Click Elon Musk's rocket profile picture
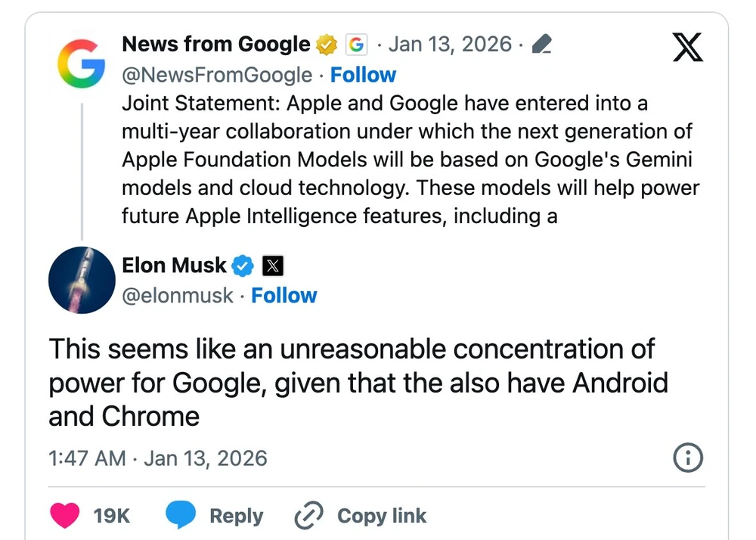The image size is (756, 540). click(x=81, y=280)
